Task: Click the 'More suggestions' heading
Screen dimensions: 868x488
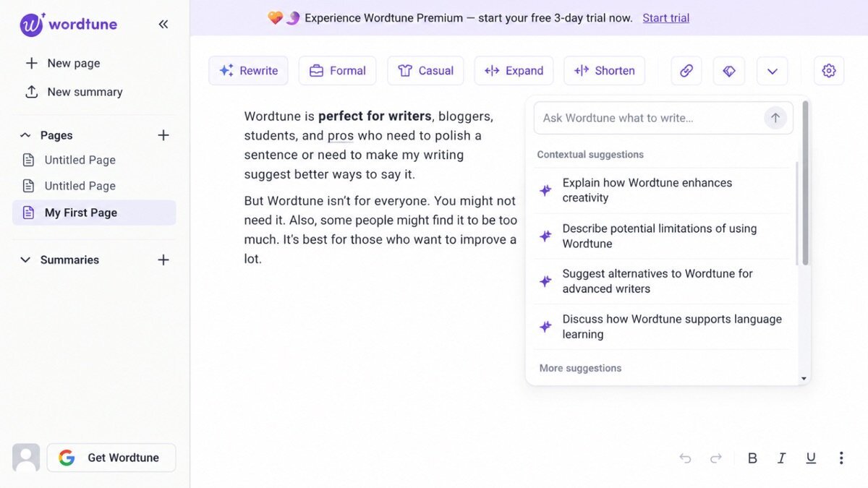Action: coord(580,368)
